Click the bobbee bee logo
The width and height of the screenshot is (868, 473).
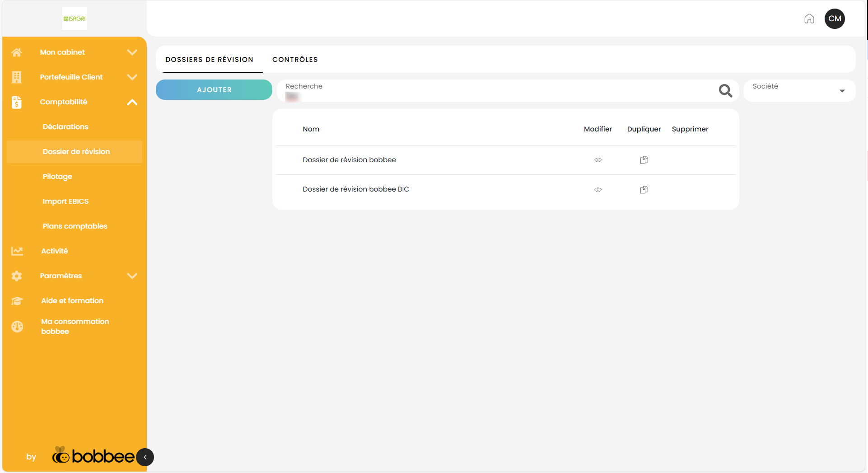(x=93, y=455)
